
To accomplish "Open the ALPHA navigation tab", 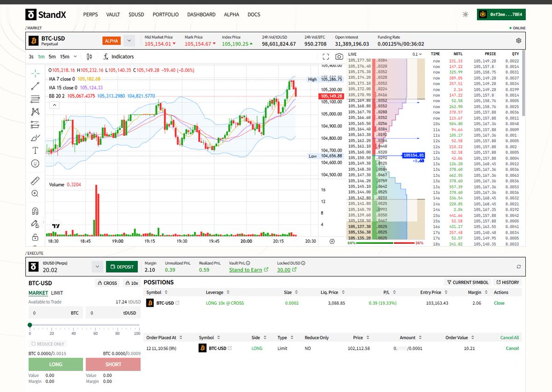I will (231, 15).
